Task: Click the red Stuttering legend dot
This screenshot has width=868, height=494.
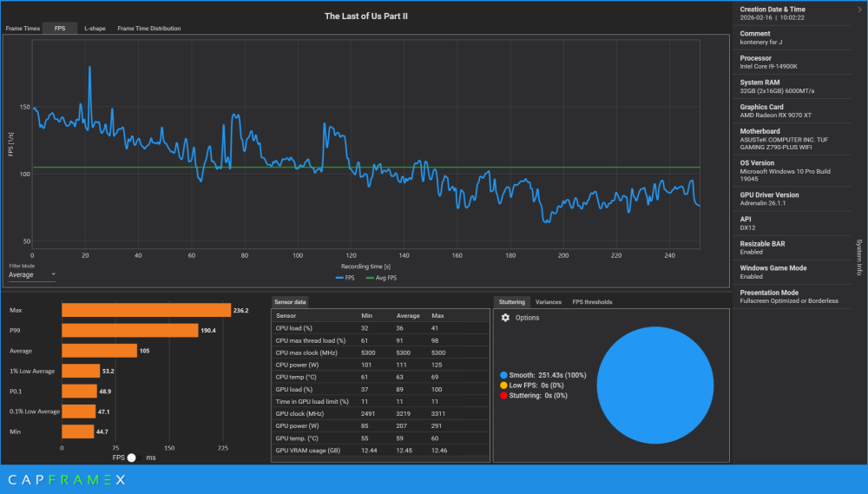Action: [x=504, y=395]
